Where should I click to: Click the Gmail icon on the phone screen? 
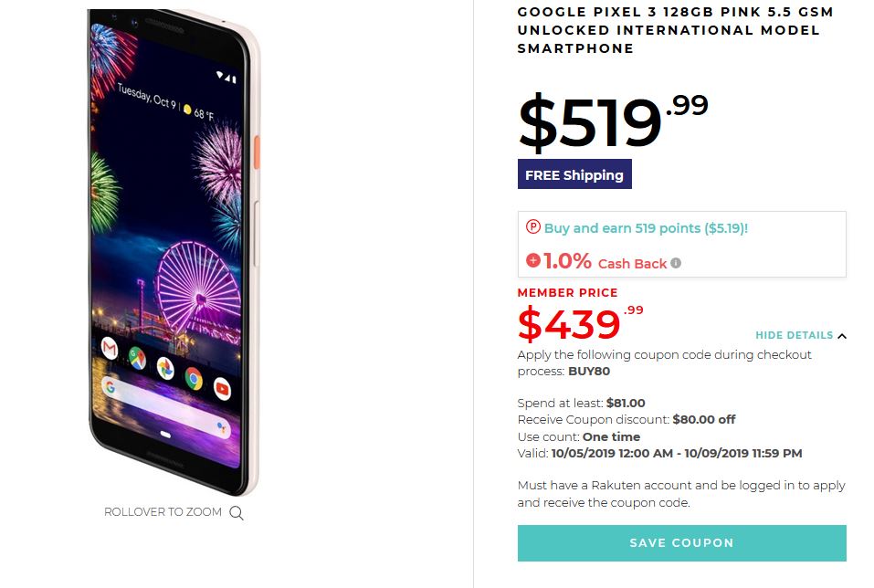(x=110, y=349)
